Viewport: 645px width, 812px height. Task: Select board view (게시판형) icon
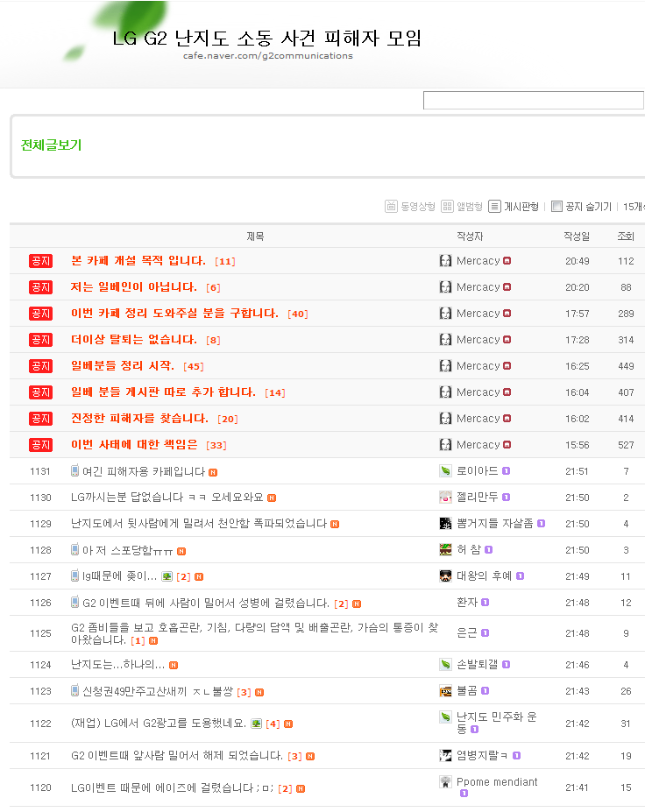click(x=495, y=207)
